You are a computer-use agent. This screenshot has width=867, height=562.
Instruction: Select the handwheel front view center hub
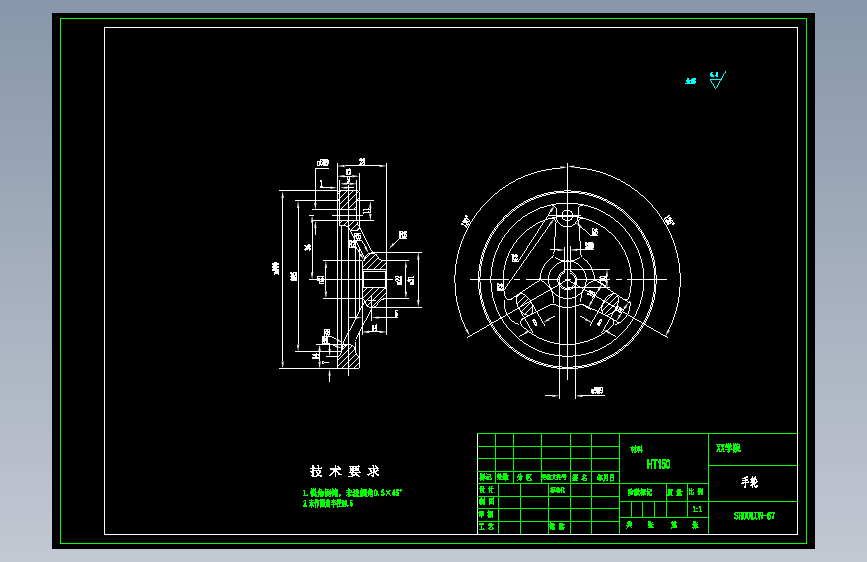pos(567,279)
